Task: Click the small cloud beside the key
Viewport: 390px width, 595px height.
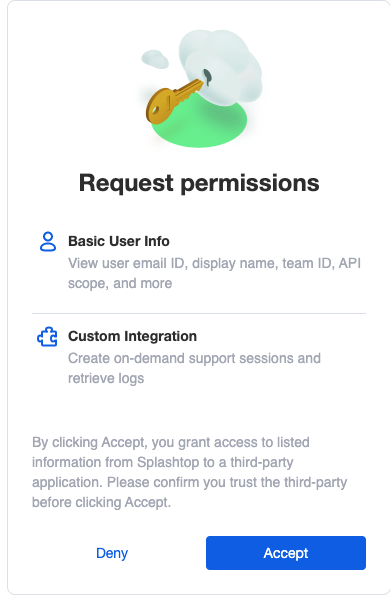Action: [x=155, y=59]
